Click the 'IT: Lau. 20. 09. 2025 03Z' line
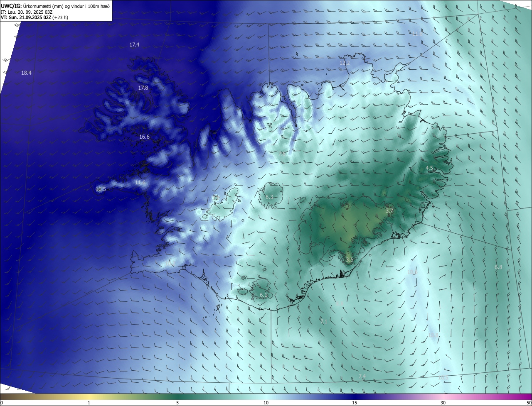The image size is (532, 406). pos(27,12)
